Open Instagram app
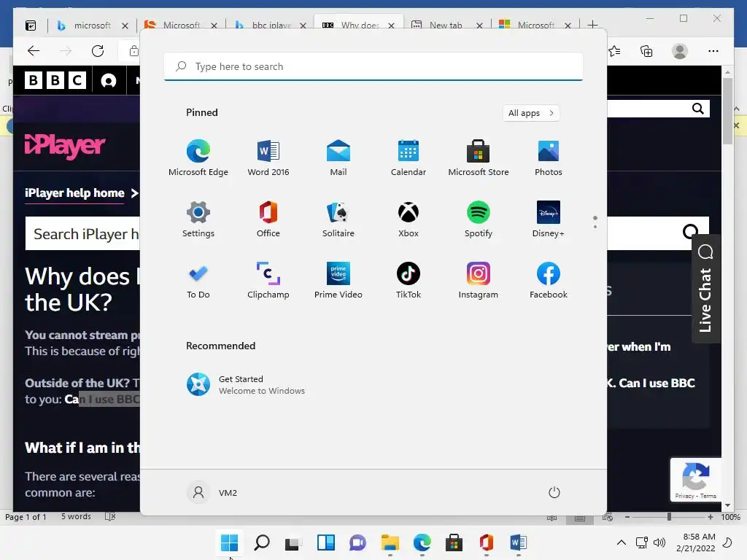Screen dimensions: 747x560 (479, 281)
